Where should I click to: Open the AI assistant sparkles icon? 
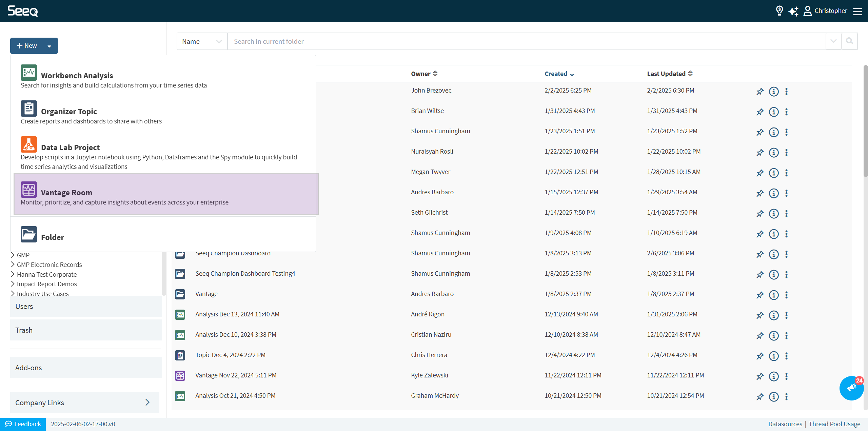coord(793,11)
